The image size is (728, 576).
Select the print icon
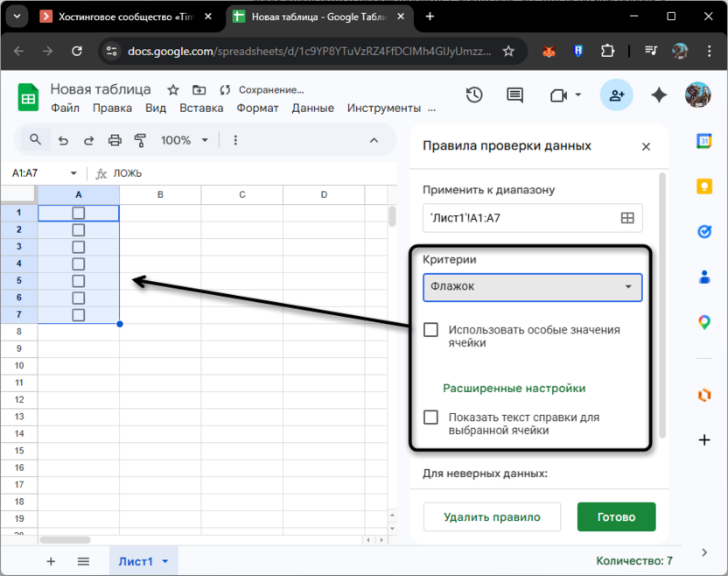(x=115, y=139)
